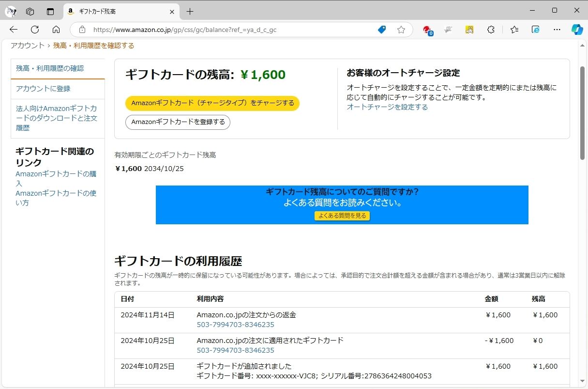Click the yellow extension icon
The width and height of the screenshot is (588, 389).
(x=469, y=30)
